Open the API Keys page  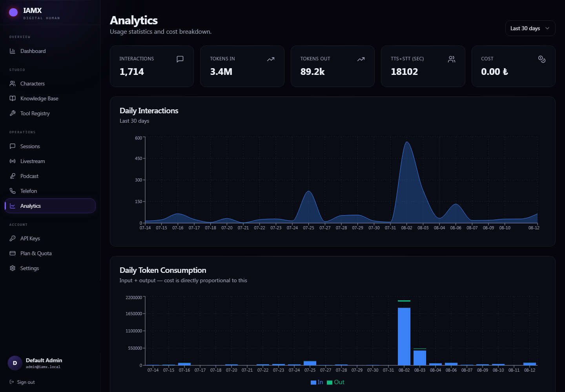tap(50, 238)
